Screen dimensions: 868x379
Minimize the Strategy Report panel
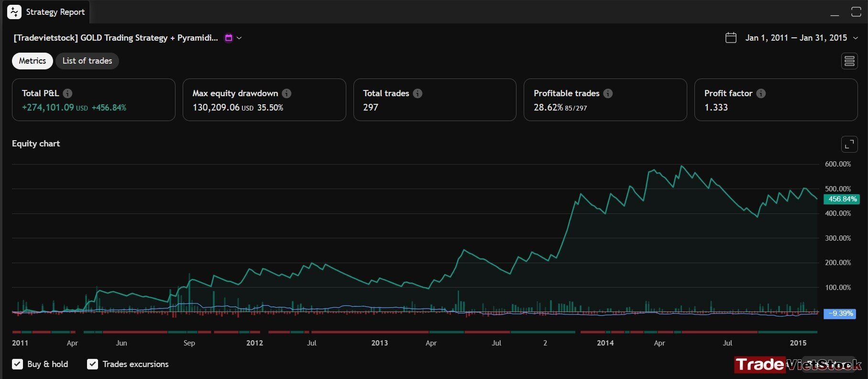pyautogui.click(x=835, y=12)
